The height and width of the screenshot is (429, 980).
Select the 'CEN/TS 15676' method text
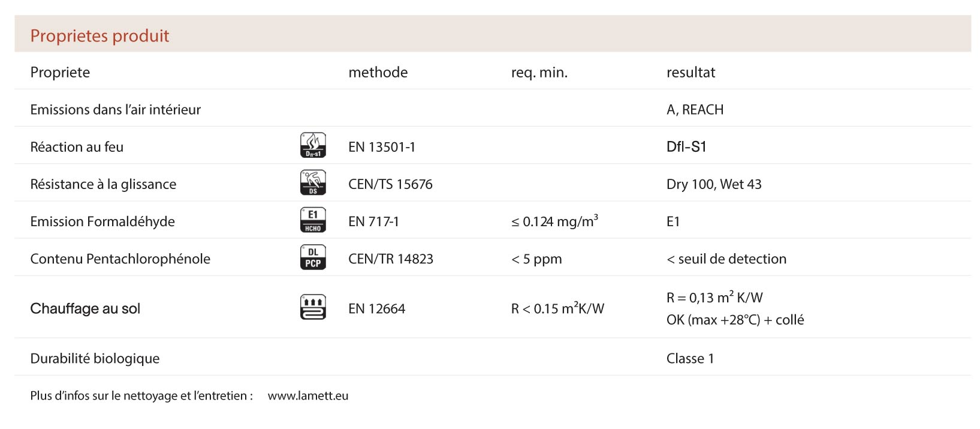tap(390, 184)
